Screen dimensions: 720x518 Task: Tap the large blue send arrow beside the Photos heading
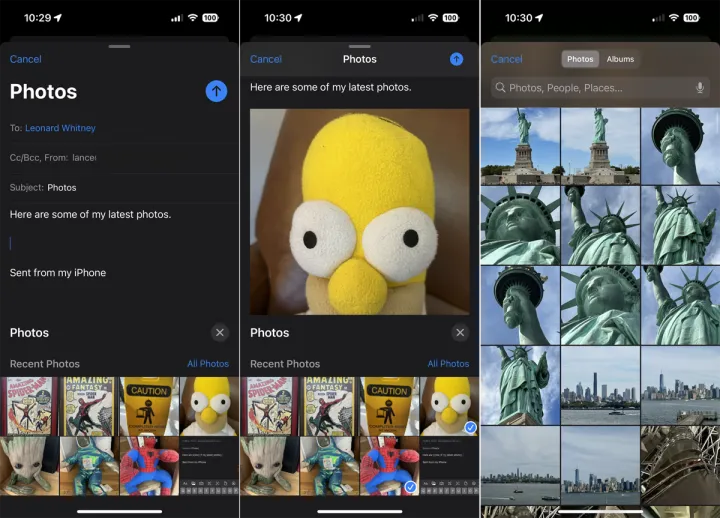216,91
